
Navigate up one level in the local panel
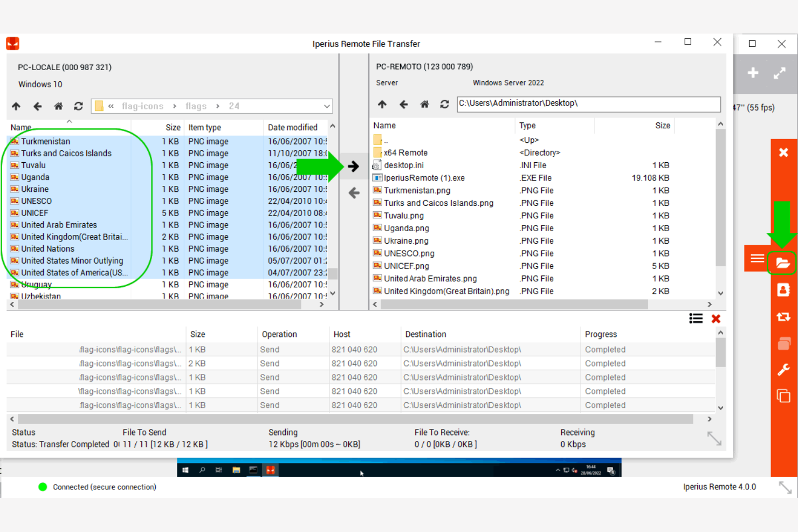(x=16, y=106)
